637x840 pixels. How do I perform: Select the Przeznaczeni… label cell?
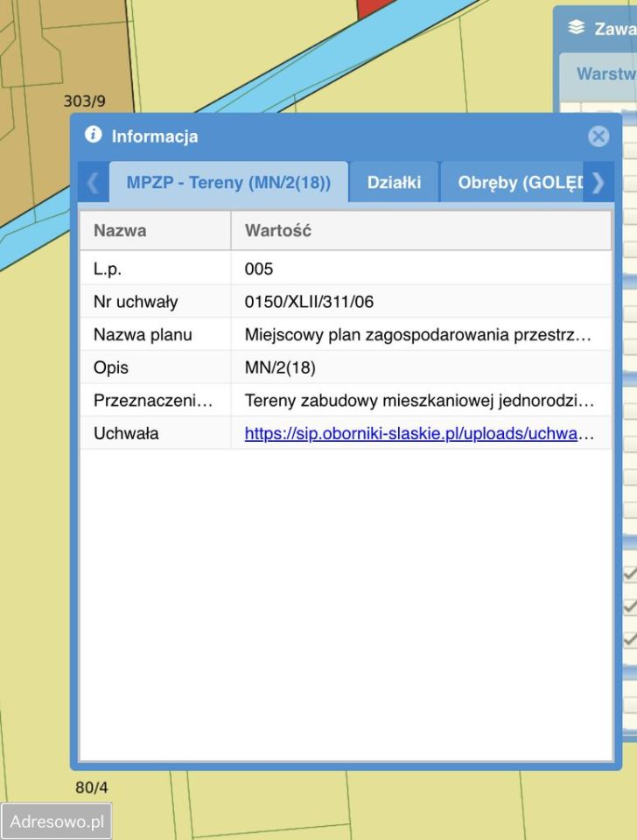(156, 400)
